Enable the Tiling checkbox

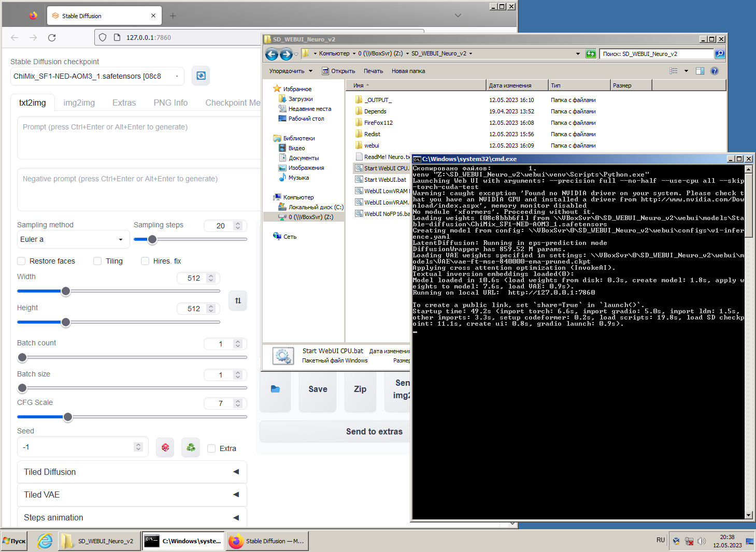click(97, 261)
